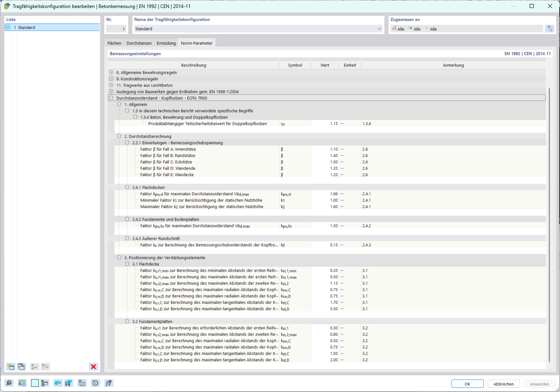Click the node dot icon beside third Alle
Viewport: 560px width, 392px height.
tap(427, 29)
